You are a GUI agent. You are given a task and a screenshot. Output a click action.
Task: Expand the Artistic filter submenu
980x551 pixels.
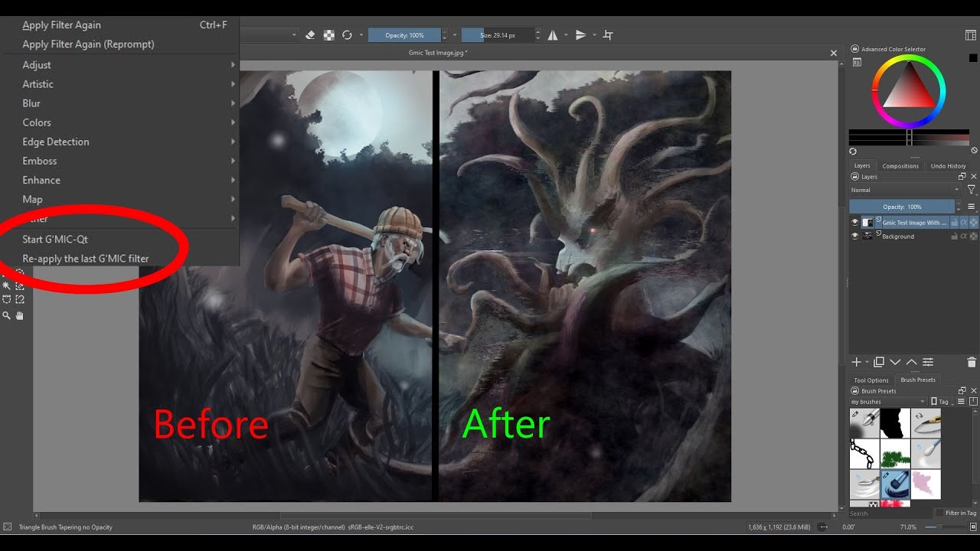click(121, 84)
